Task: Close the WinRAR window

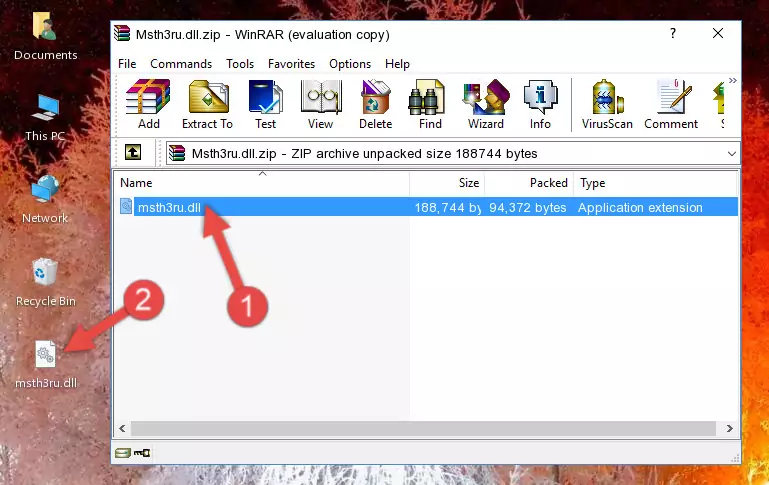Action: tap(718, 33)
